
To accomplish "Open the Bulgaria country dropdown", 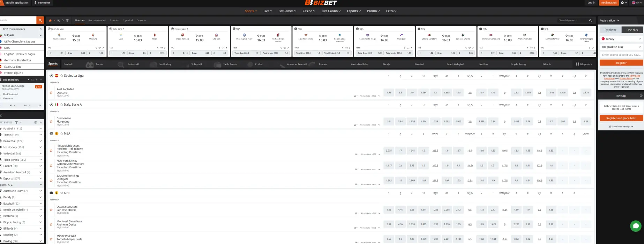I will (x=40, y=35).
